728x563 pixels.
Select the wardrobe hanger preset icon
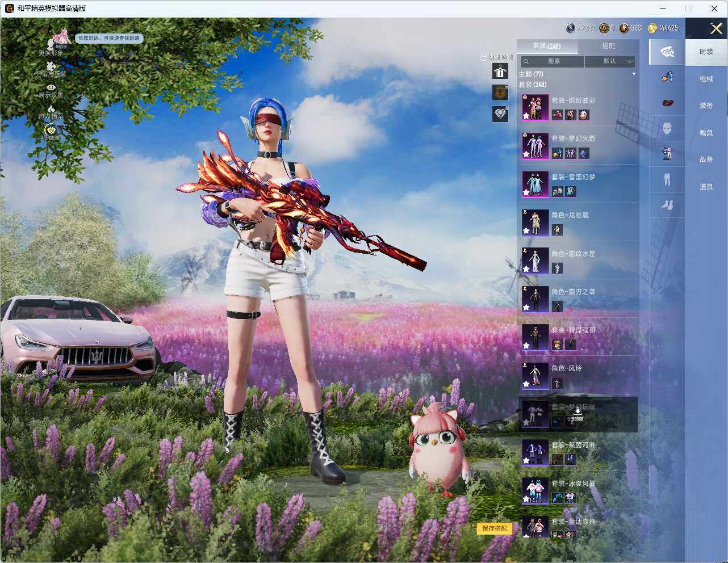click(x=500, y=71)
